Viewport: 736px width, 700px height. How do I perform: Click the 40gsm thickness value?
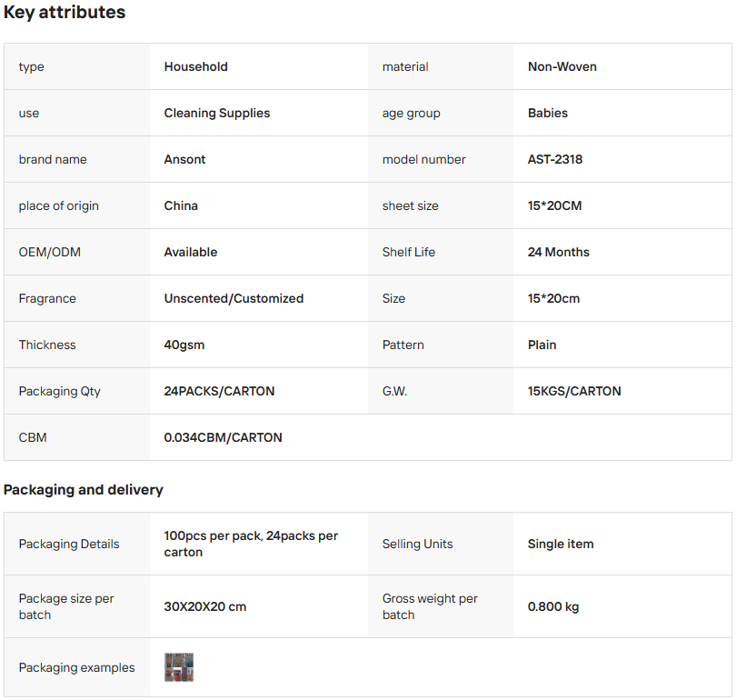[184, 345]
